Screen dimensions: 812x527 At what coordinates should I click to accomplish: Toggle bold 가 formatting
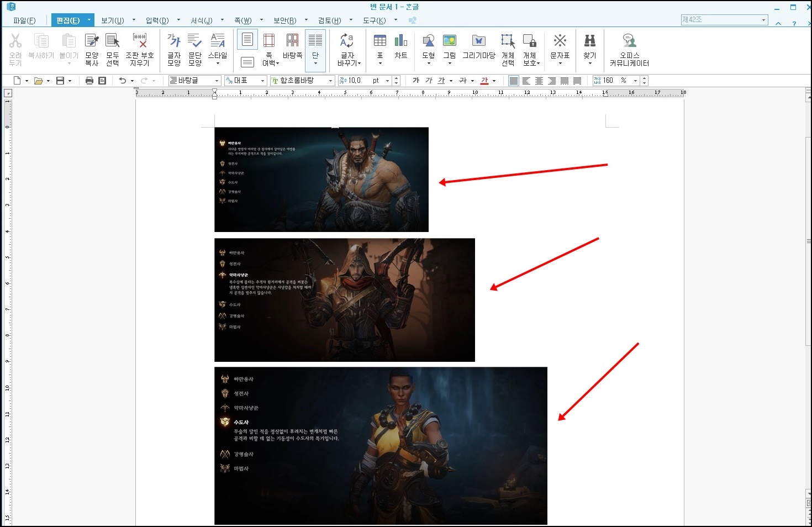coord(416,81)
